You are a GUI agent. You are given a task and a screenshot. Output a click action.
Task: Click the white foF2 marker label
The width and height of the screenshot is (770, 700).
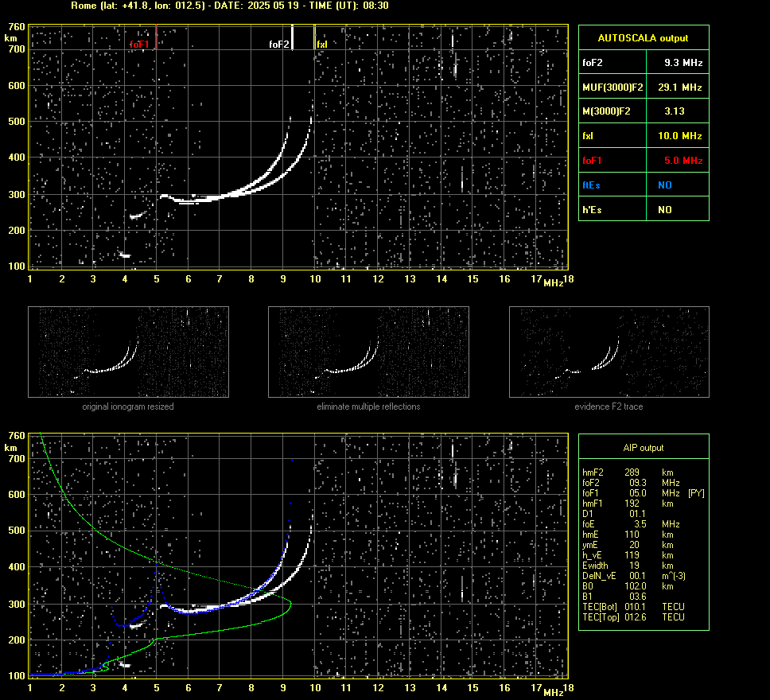click(279, 45)
